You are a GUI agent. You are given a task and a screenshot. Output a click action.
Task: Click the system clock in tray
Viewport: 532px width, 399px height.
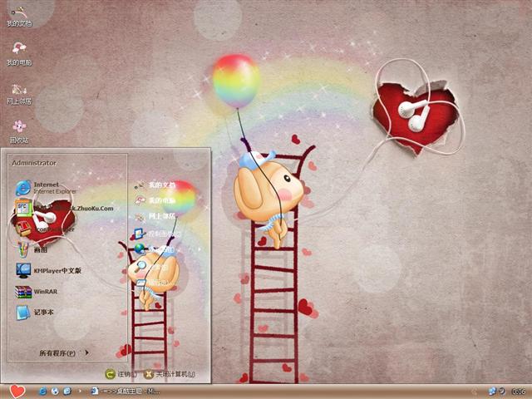(518, 392)
